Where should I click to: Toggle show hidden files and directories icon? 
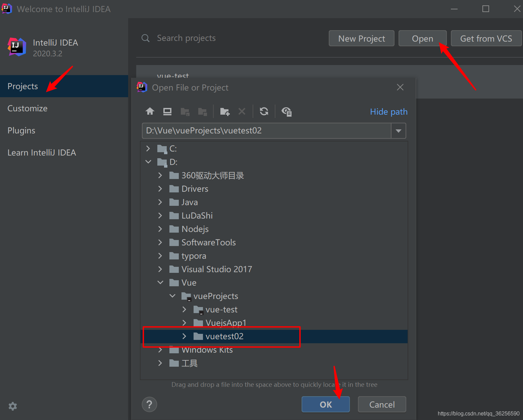[286, 112]
